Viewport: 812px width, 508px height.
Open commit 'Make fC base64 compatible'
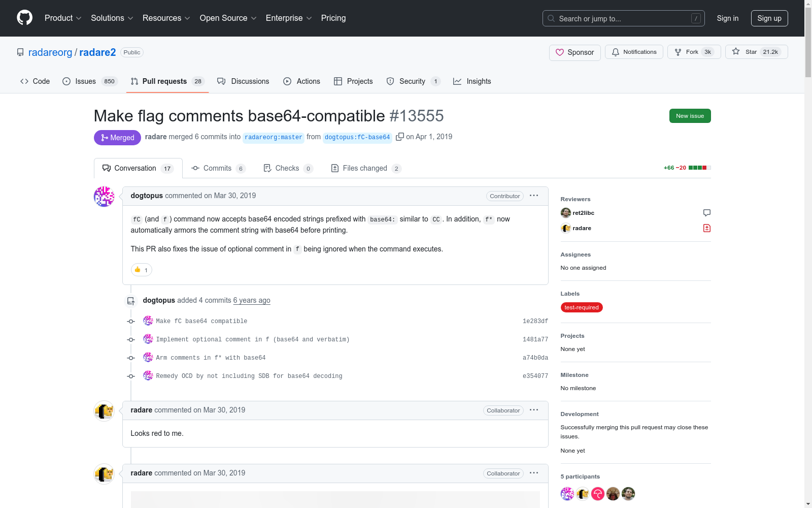pyautogui.click(x=201, y=321)
